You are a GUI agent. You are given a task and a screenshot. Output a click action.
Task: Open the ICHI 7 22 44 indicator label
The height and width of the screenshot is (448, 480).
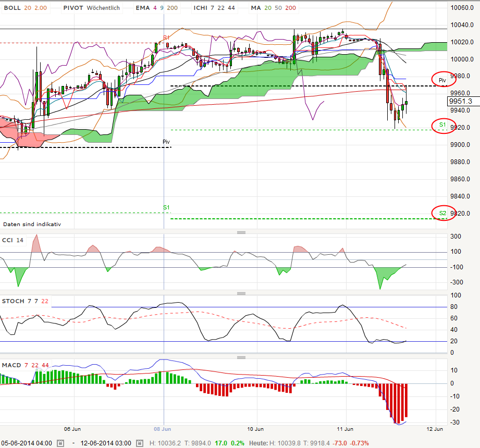coord(214,8)
